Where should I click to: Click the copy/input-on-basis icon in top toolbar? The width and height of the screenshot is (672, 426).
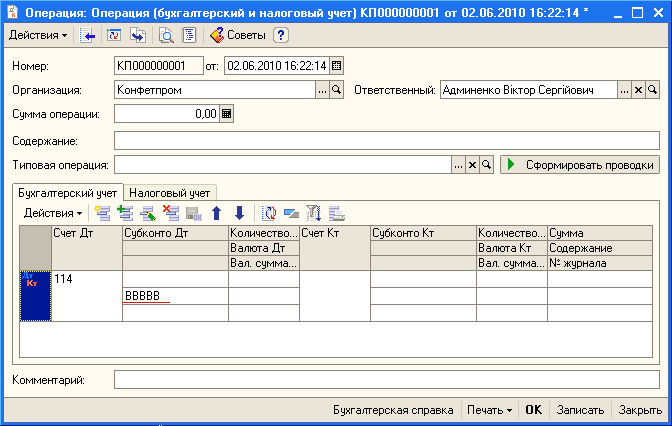tap(138, 36)
